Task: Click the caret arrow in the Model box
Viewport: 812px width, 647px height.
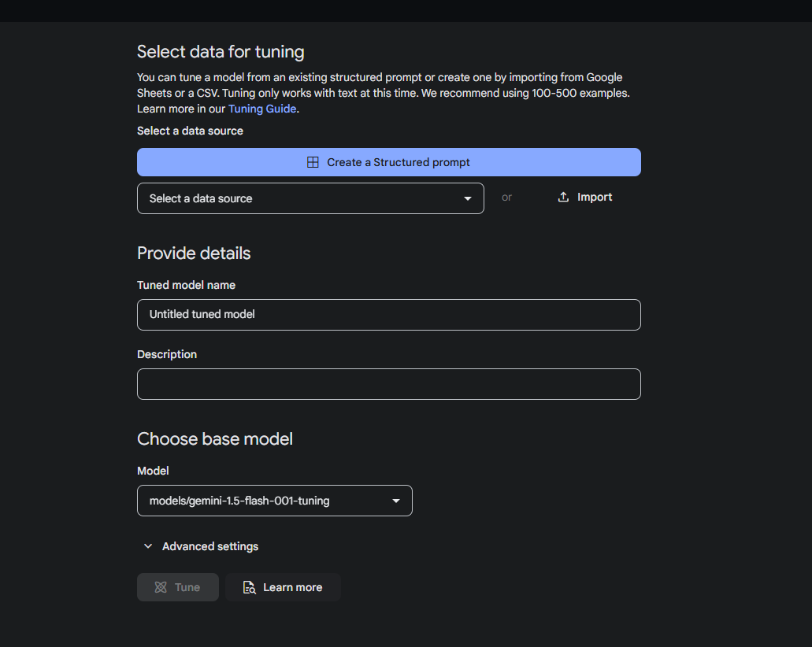Action: 396,501
